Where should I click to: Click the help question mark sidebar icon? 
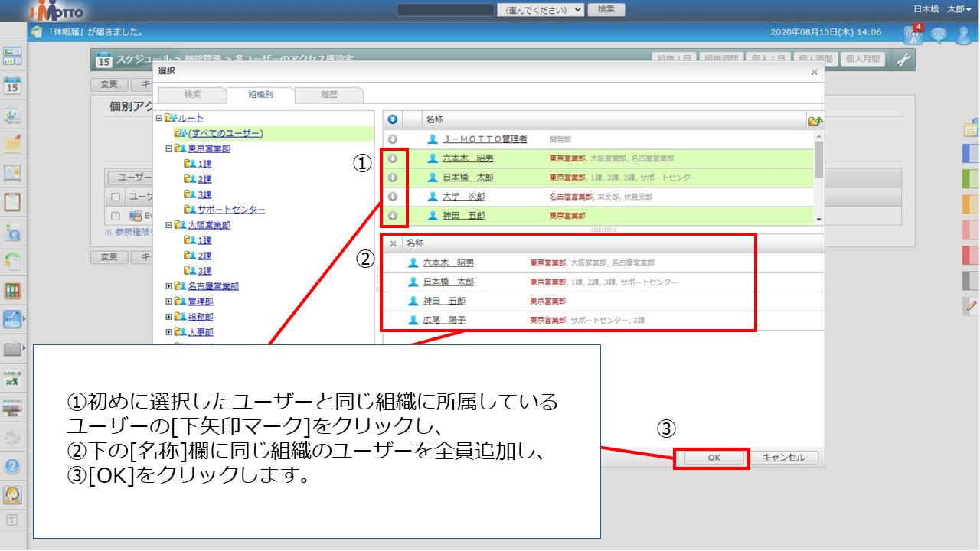[12, 465]
